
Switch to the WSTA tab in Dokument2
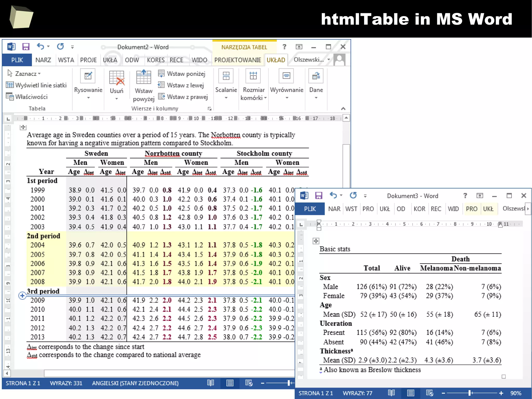(66, 60)
